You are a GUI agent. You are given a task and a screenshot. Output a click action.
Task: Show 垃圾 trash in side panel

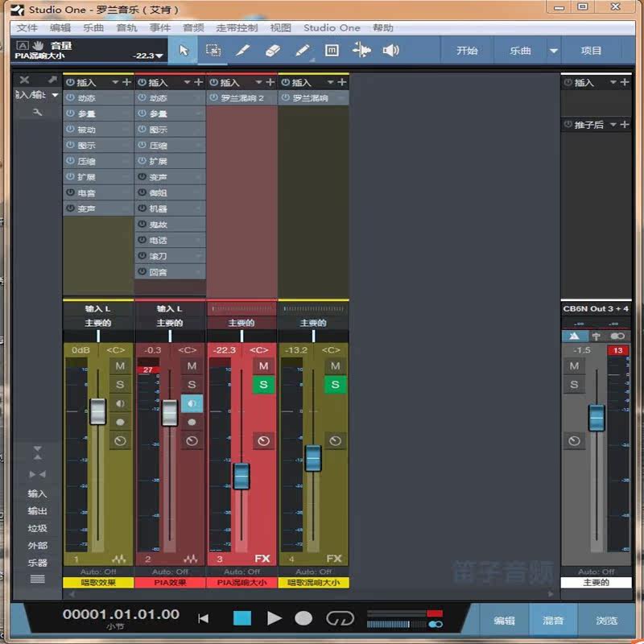37,528
